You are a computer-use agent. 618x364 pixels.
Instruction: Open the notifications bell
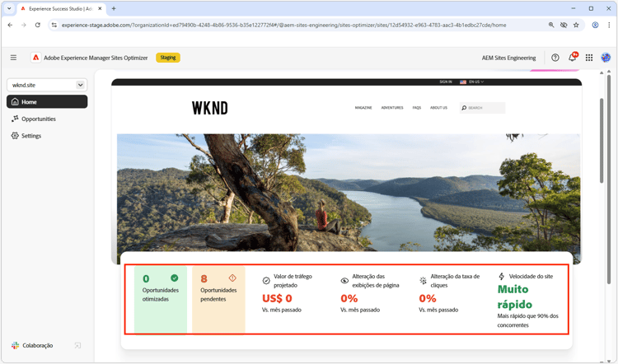tap(572, 58)
